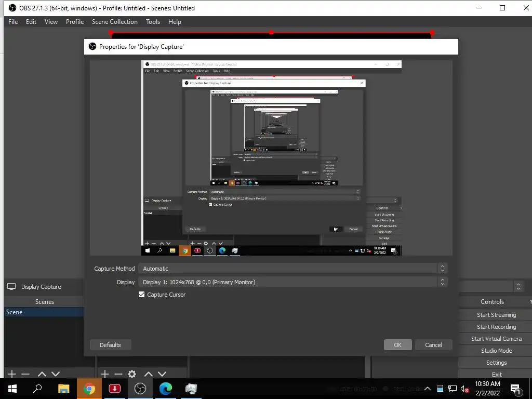Image resolution: width=532 pixels, height=399 pixels.
Task: Open OBS Settings from Controls
Action: (496, 363)
